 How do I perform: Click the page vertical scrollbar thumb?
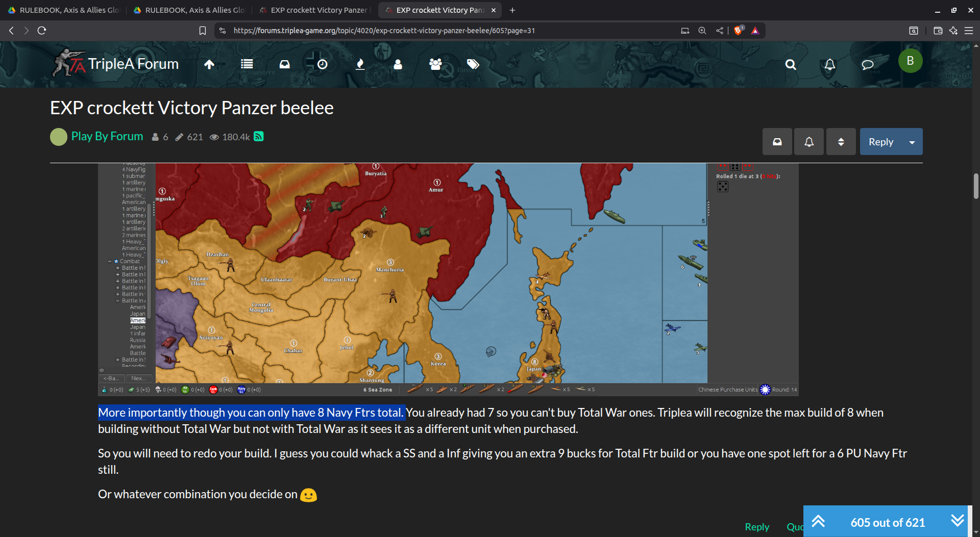point(976,186)
